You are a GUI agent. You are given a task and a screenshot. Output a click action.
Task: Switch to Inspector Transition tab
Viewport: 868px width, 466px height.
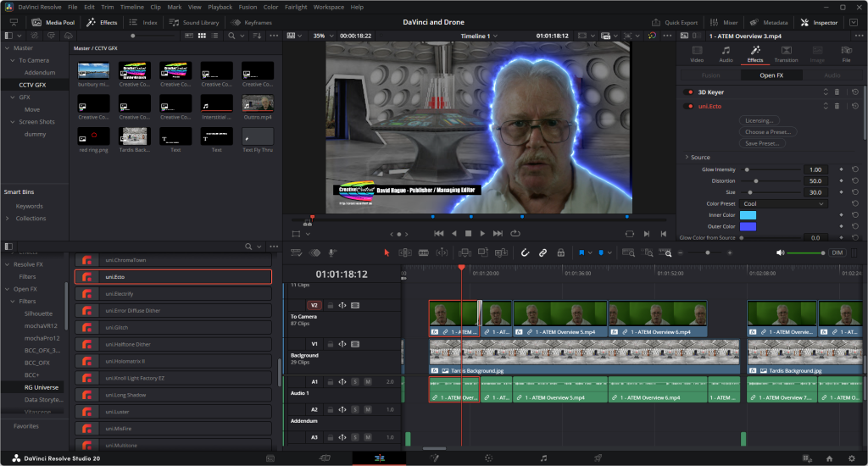(786, 54)
